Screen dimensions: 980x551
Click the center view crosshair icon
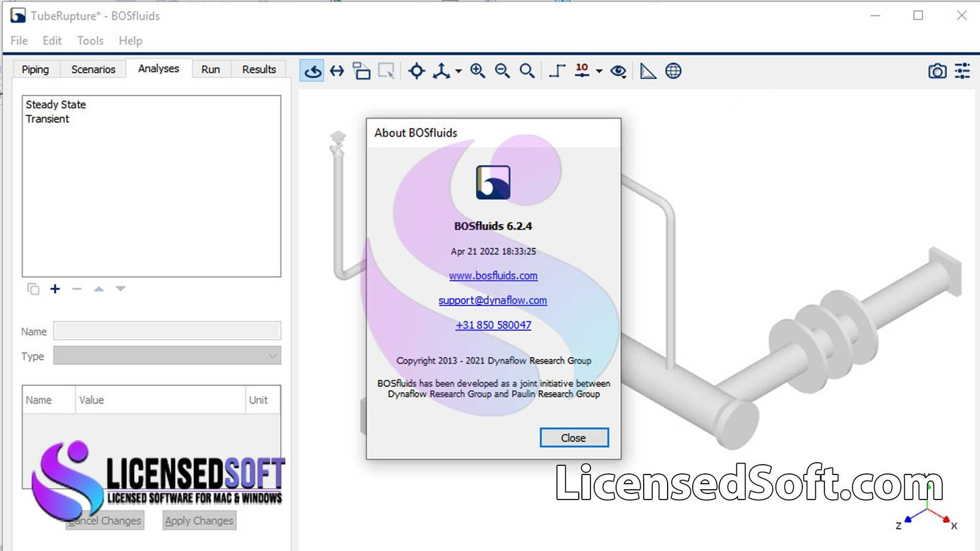(417, 71)
